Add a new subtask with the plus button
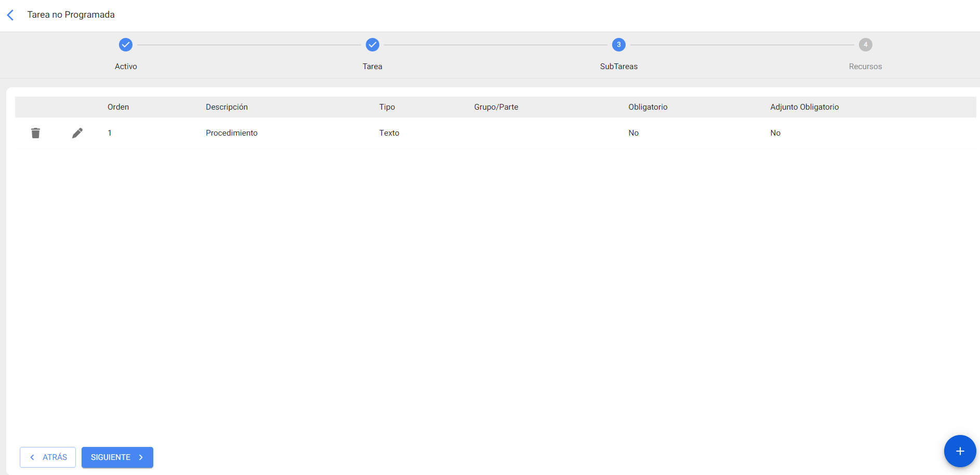This screenshot has width=980, height=475. click(x=959, y=451)
